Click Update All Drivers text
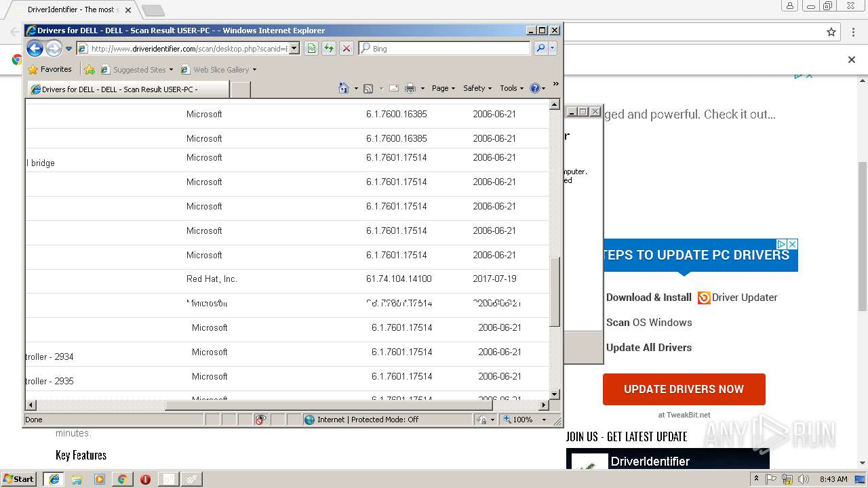The width and height of the screenshot is (868, 488). click(x=649, y=347)
